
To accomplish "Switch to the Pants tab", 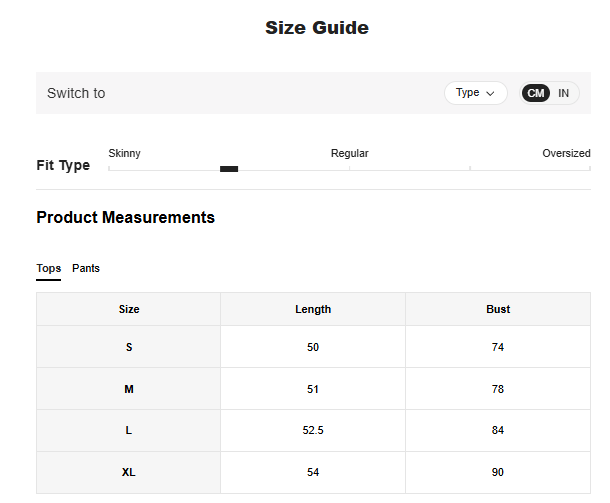I will click(86, 268).
